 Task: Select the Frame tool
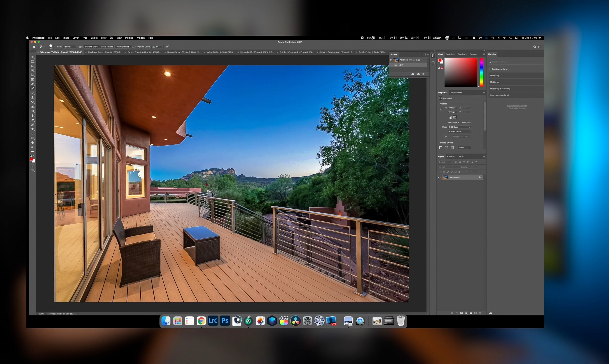click(32, 80)
